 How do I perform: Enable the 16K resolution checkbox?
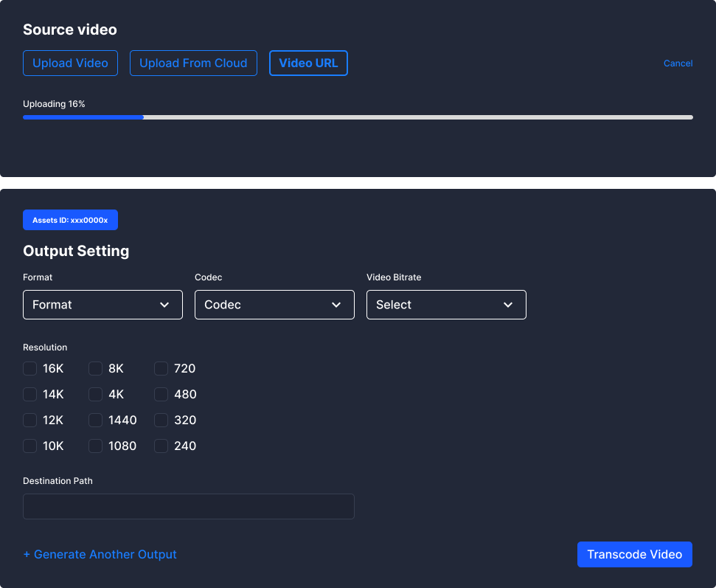click(x=30, y=369)
